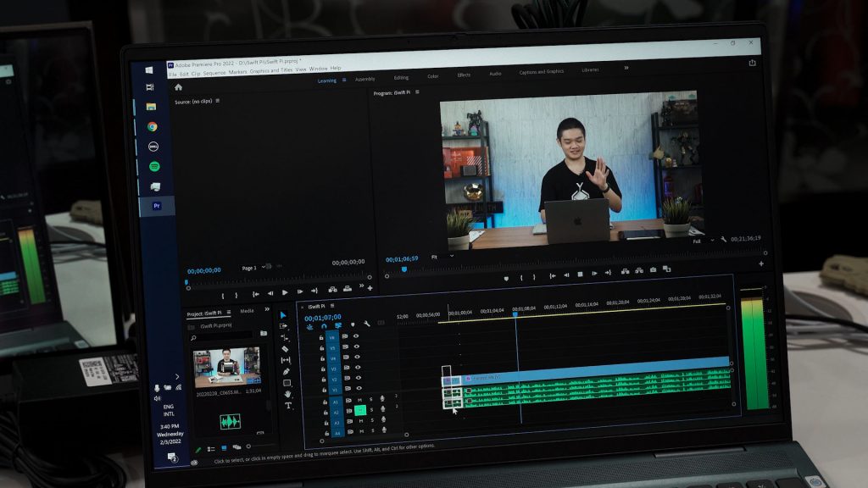Open Google Chrome from the taskbar
The height and width of the screenshot is (488, 868).
tap(153, 127)
